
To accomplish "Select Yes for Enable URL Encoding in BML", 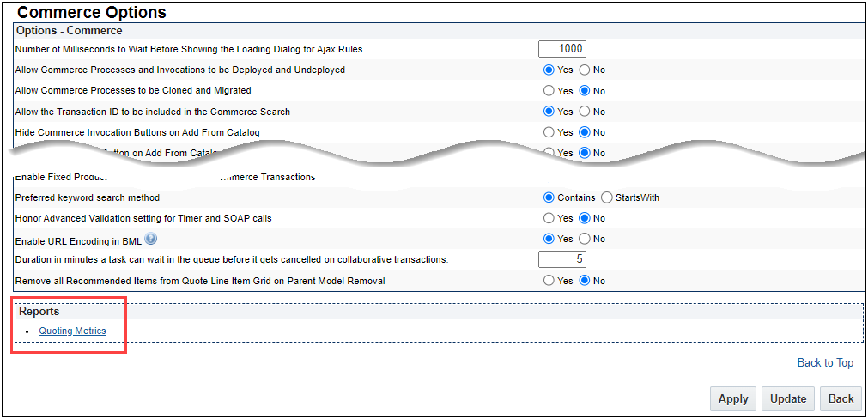I will tap(549, 239).
